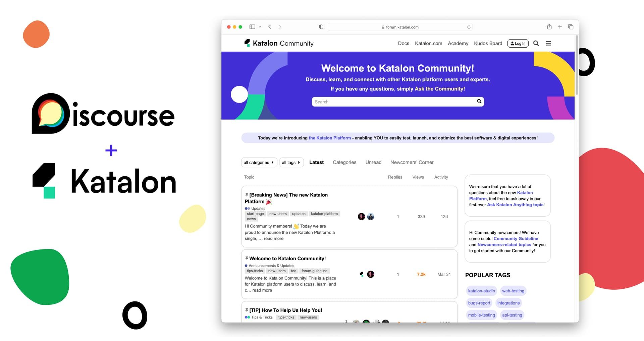This screenshot has width=644, height=341.
Task: Unpin the Welcome to Katalon Community topic
Action: [247, 258]
